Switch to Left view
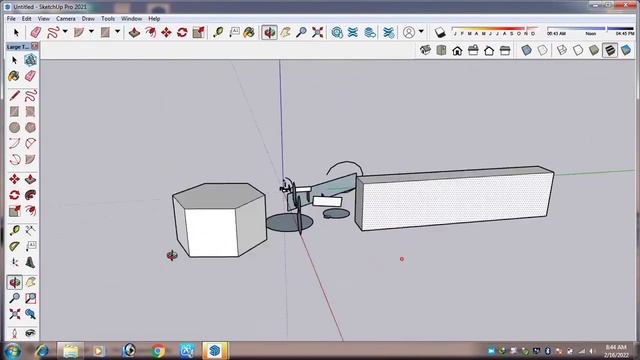Viewport: 640px width, 360px height. click(x=505, y=50)
